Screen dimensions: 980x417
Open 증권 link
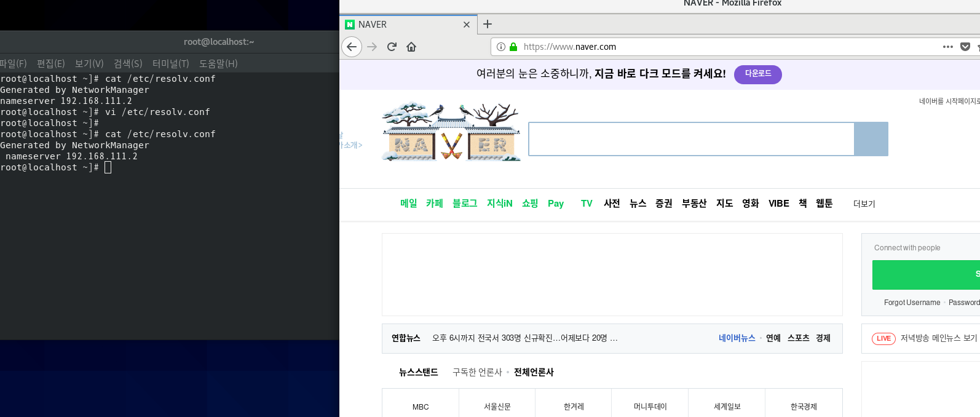[x=664, y=204]
